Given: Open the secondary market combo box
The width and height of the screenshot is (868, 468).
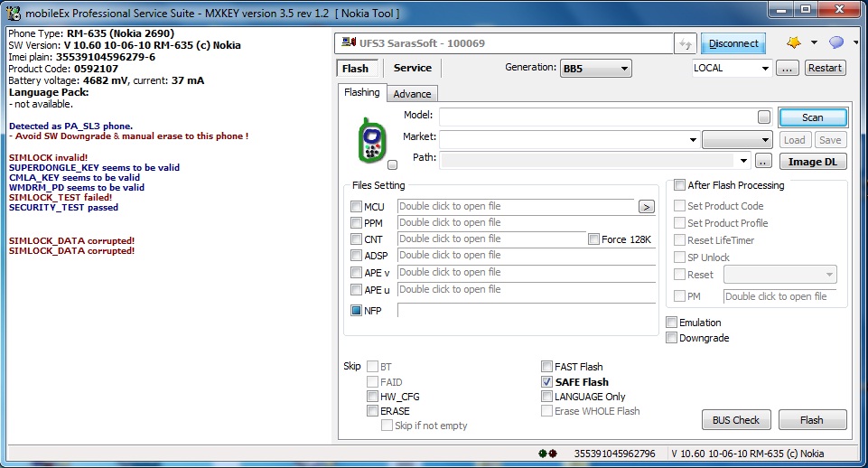Looking at the screenshot, I should [x=737, y=139].
